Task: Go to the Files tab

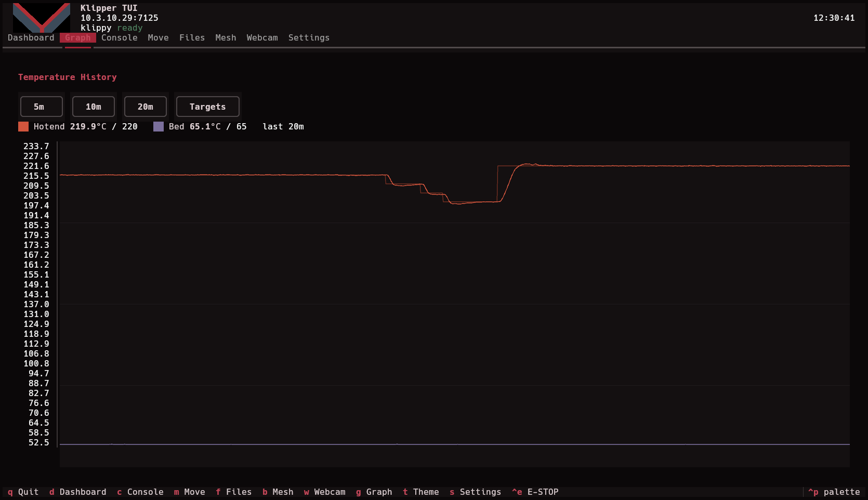Action: [192, 38]
